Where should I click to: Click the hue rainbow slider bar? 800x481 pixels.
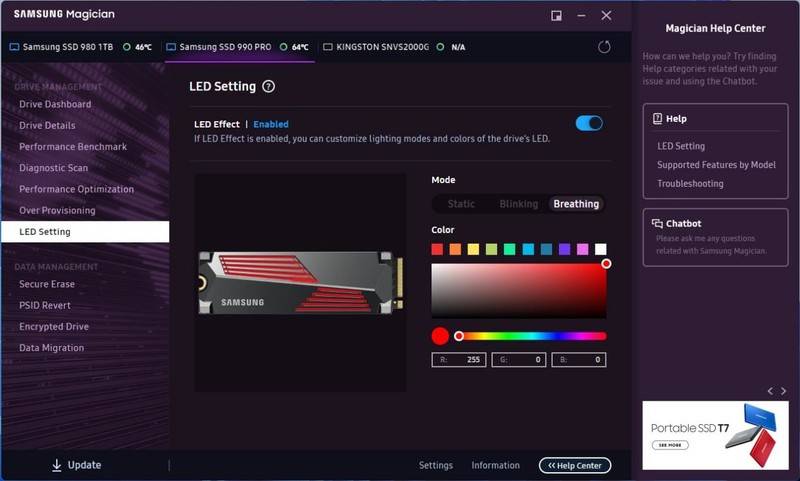[x=533, y=336]
